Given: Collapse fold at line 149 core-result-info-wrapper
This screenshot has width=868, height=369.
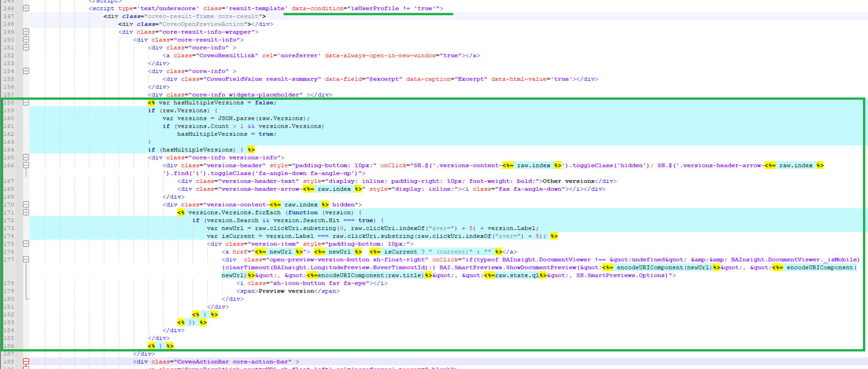Looking at the screenshot, I should click(x=26, y=32).
